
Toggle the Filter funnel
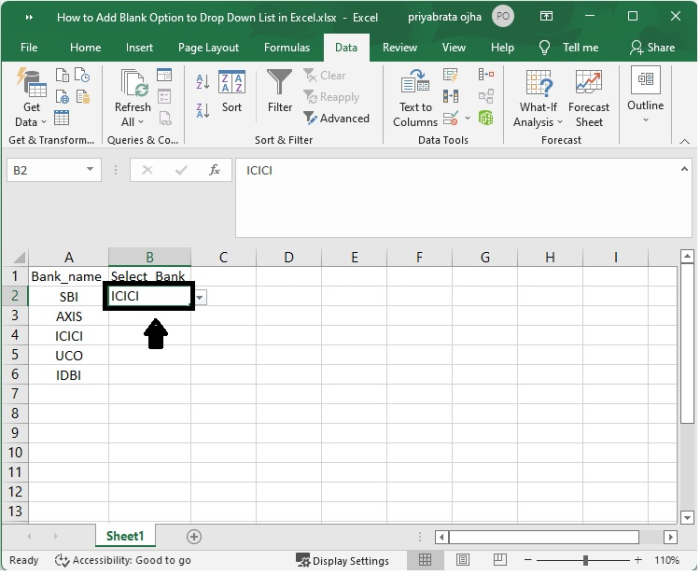click(x=279, y=91)
